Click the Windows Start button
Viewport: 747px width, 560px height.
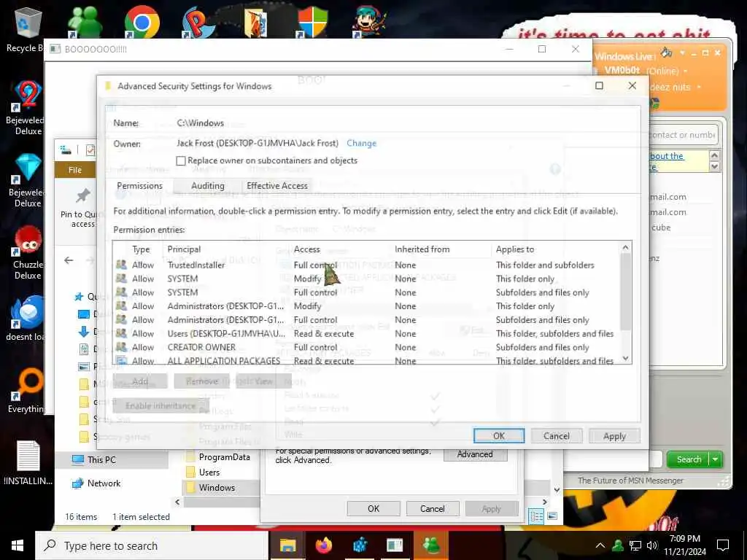point(18,545)
